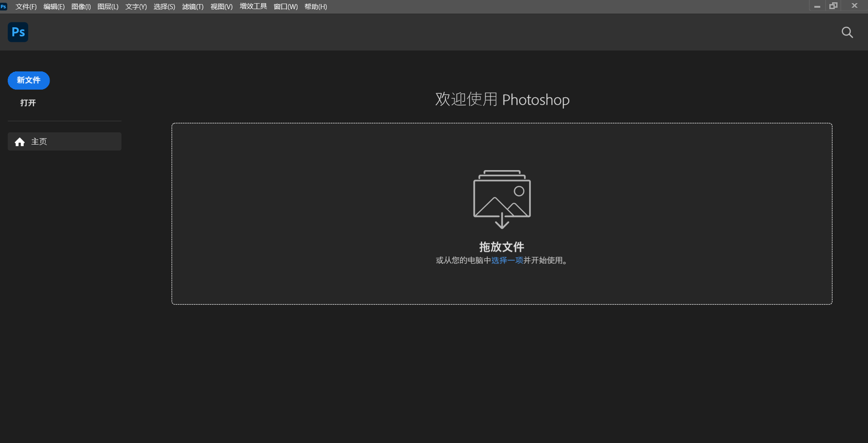Open the 帮助(H) menu
Screen dimensions: 868x443
tap(316, 6)
